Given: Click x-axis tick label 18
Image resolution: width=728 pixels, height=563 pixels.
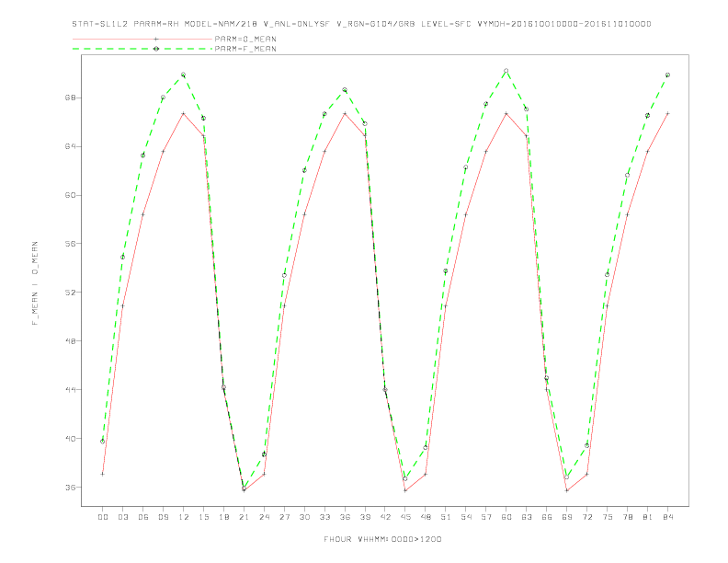Looking at the screenshot, I should point(223,517).
